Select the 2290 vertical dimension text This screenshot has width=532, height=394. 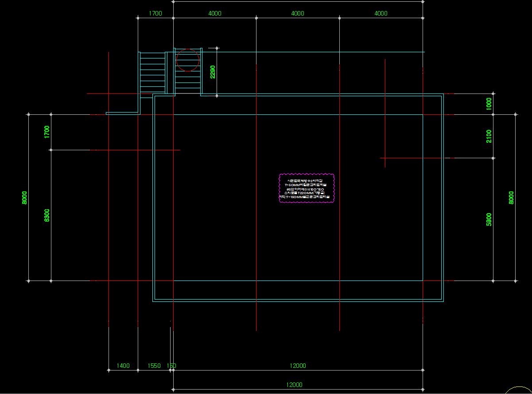[213, 72]
